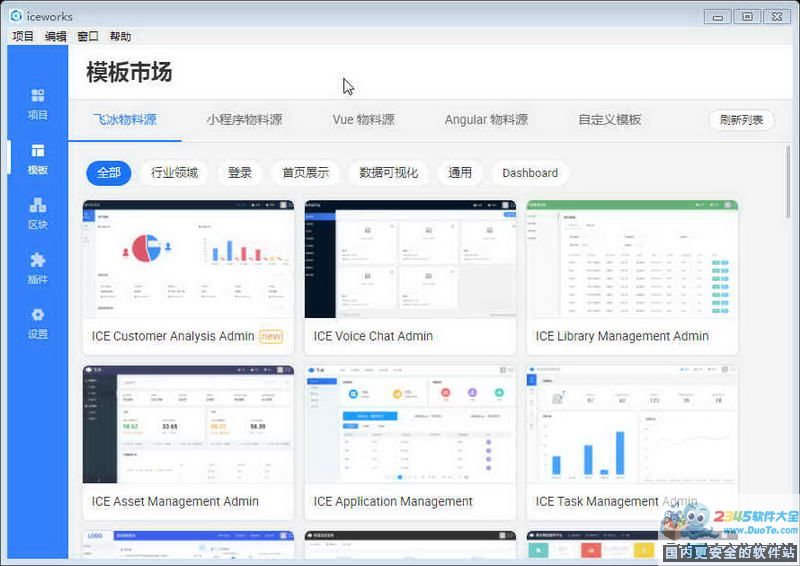Click the iceworks logo in title bar
800x566 pixels.
tap(16, 16)
